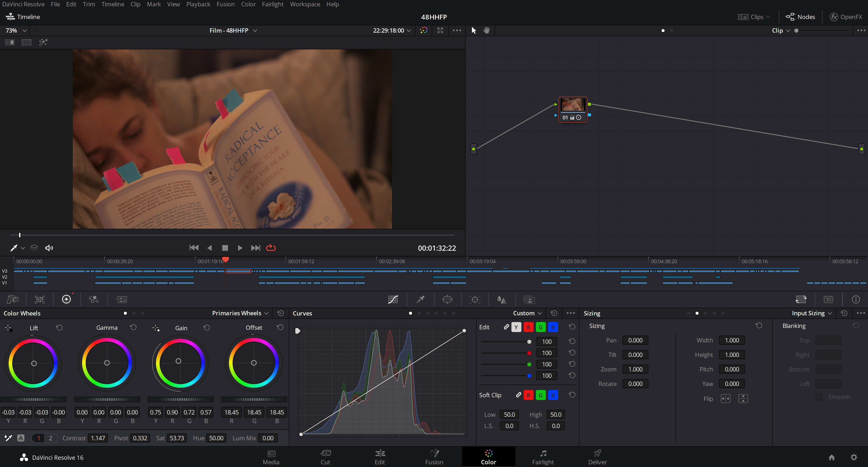Select the hand pan tool in node editor
868x467 pixels.
(486, 30)
